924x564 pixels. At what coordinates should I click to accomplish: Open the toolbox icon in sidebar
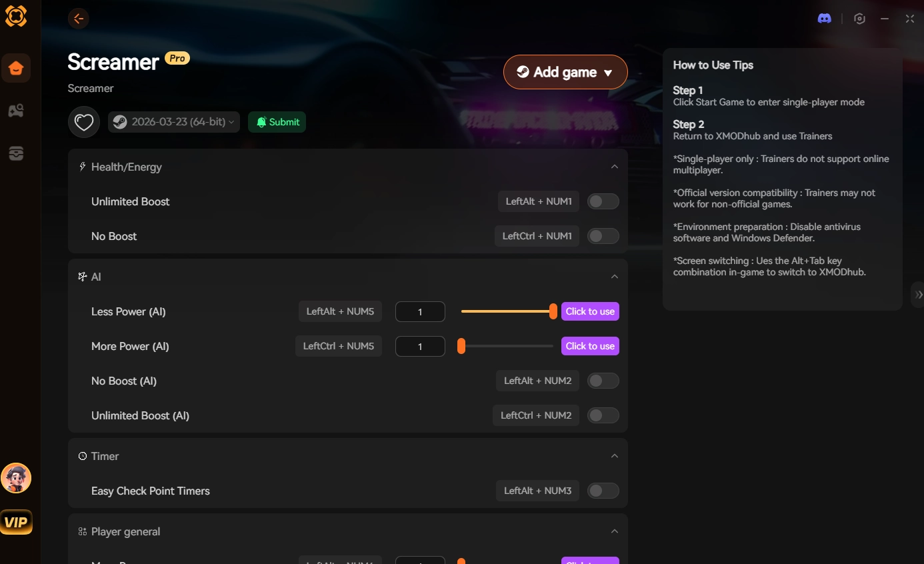tap(16, 153)
